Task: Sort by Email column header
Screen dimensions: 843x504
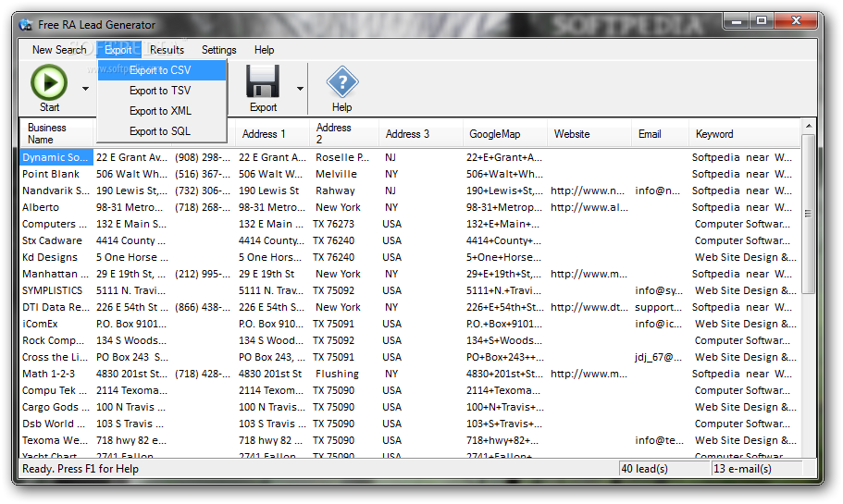Action: (x=660, y=134)
